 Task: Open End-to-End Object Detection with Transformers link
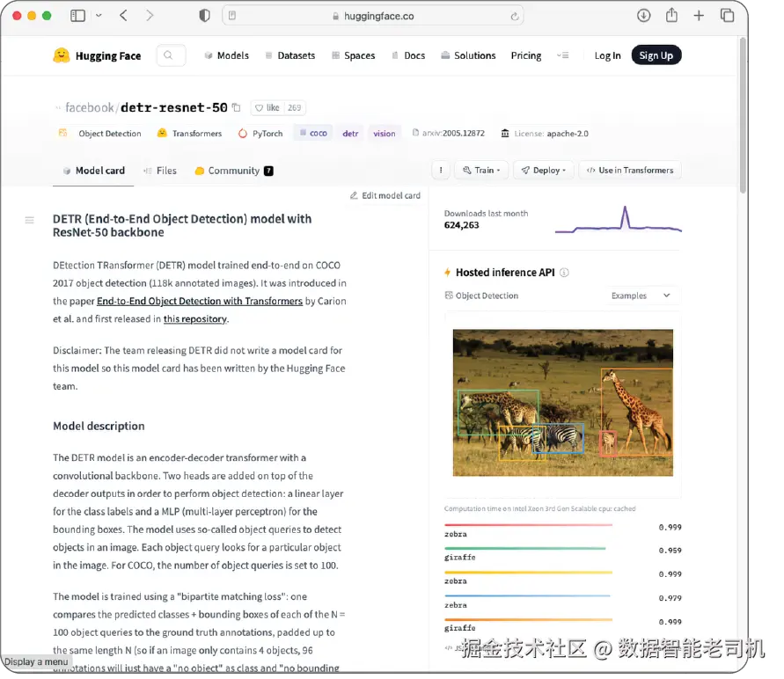pyautogui.click(x=200, y=302)
